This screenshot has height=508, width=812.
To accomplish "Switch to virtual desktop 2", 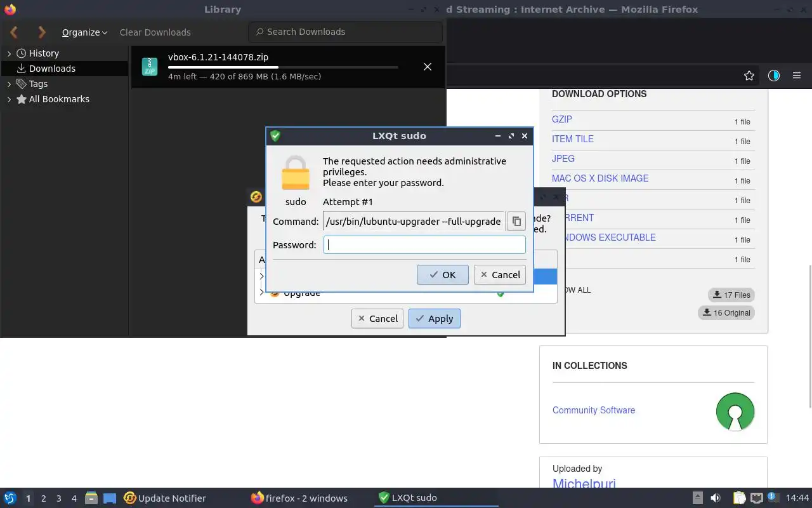I will [x=43, y=498].
